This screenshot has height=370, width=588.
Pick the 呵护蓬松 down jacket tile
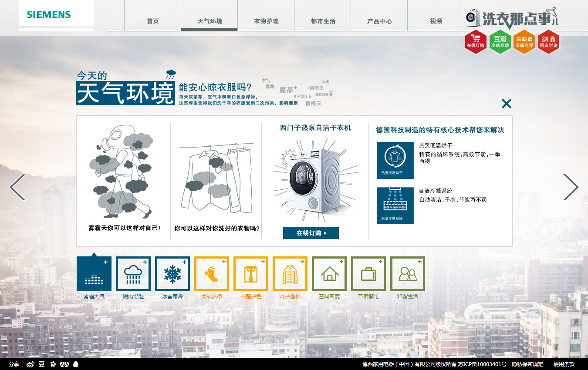pyautogui.click(x=290, y=274)
